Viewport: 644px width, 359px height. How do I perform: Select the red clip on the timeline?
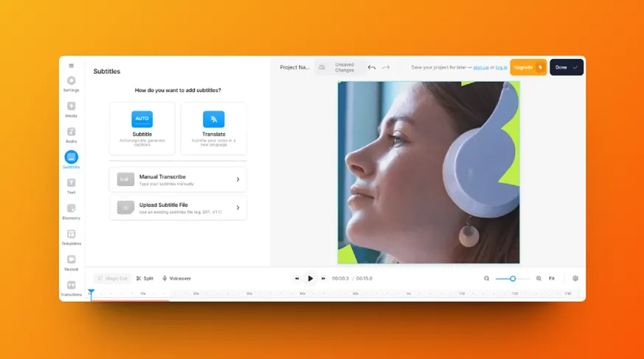coord(131,300)
